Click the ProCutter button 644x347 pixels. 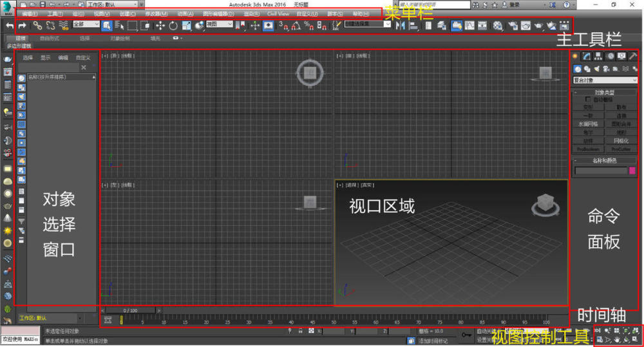[x=621, y=149]
